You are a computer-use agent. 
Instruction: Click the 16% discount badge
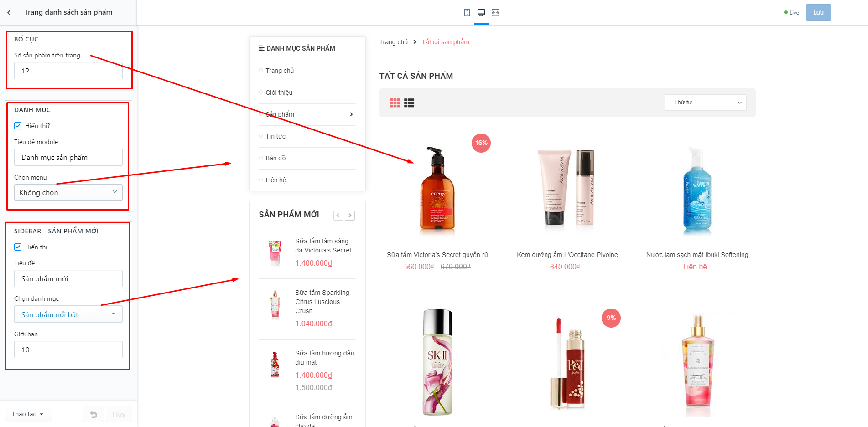(481, 143)
